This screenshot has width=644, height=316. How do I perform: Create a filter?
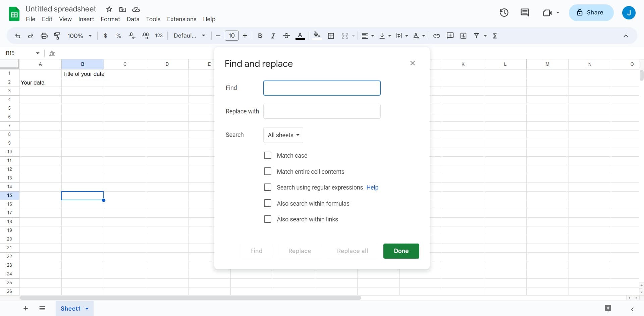pyautogui.click(x=477, y=36)
